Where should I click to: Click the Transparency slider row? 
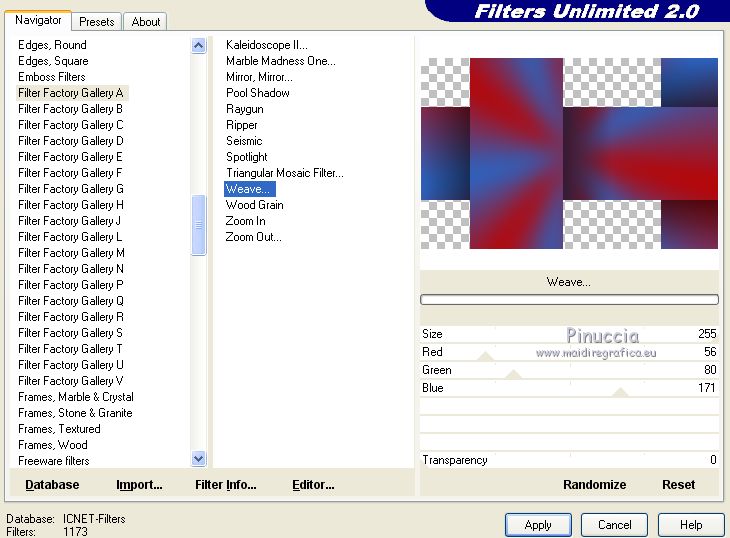tap(569, 459)
